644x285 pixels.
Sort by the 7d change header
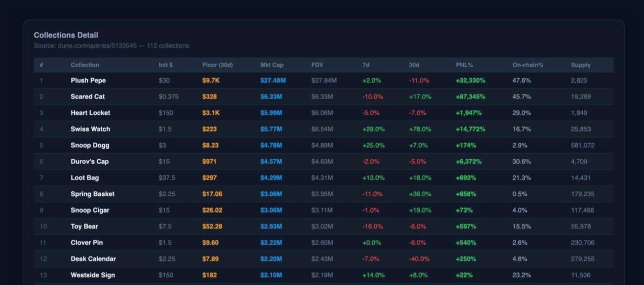[366, 65]
